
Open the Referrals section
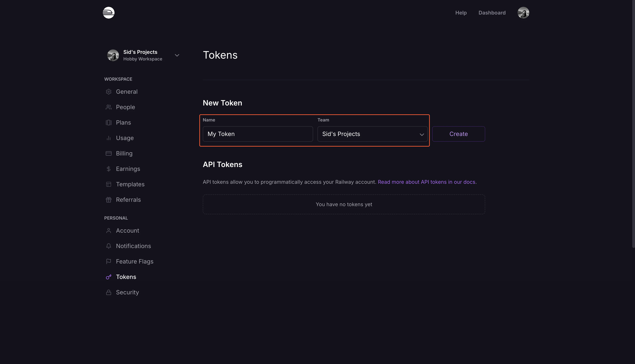pyautogui.click(x=128, y=200)
